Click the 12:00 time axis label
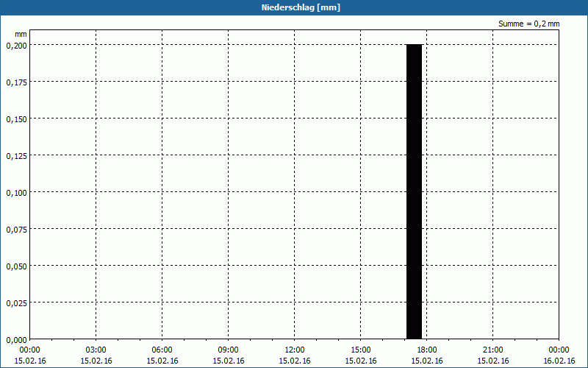 pyautogui.click(x=295, y=350)
